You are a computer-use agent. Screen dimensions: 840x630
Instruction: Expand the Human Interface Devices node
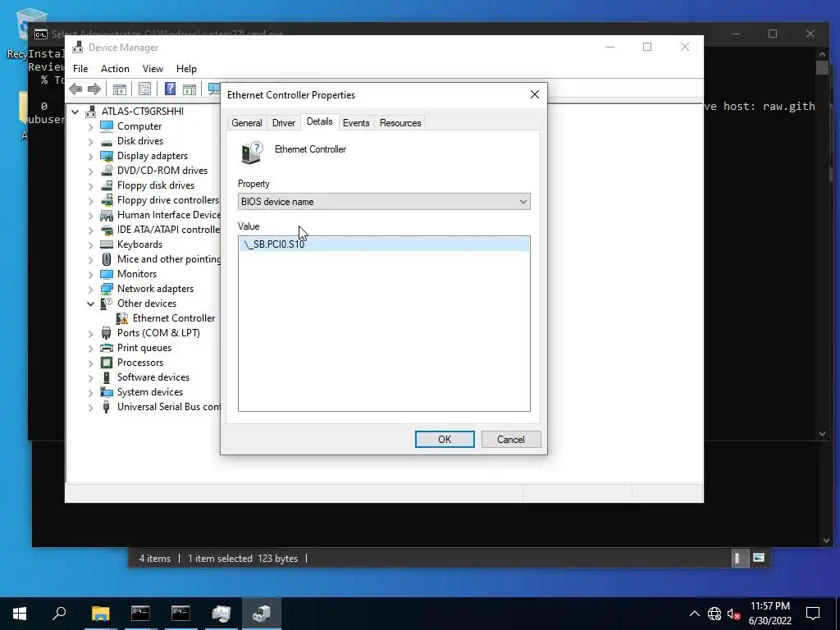coord(90,216)
